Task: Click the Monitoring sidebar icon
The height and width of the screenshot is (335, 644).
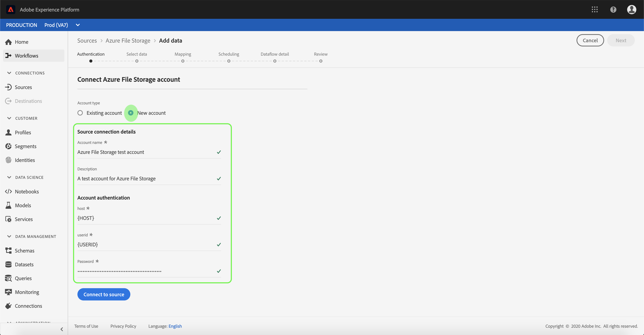Action: click(8, 292)
